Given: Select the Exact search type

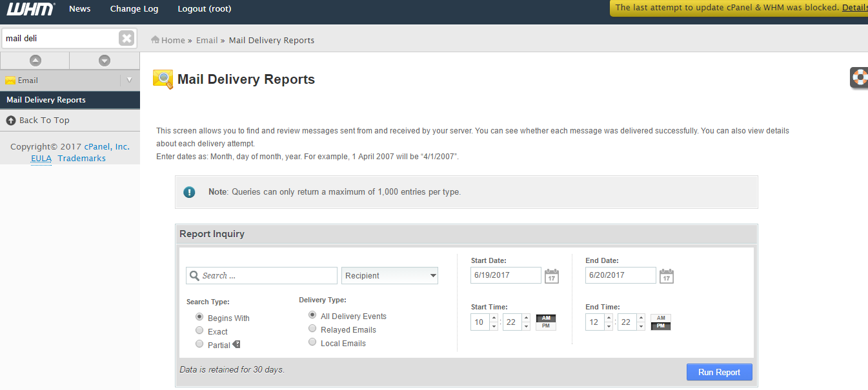Looking at the screenshot, I should pyautogui.click(x=199, y=331).
